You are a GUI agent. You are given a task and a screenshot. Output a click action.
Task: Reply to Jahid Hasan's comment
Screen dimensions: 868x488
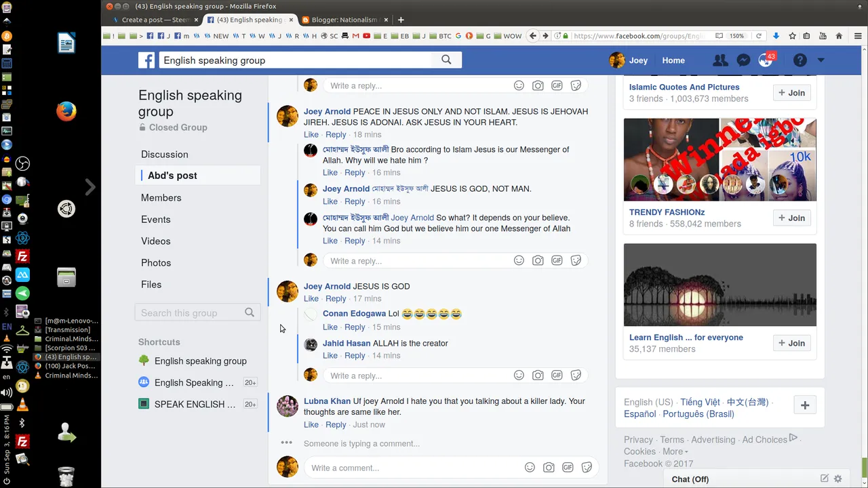pyautogui.click(x=355, y=355)
